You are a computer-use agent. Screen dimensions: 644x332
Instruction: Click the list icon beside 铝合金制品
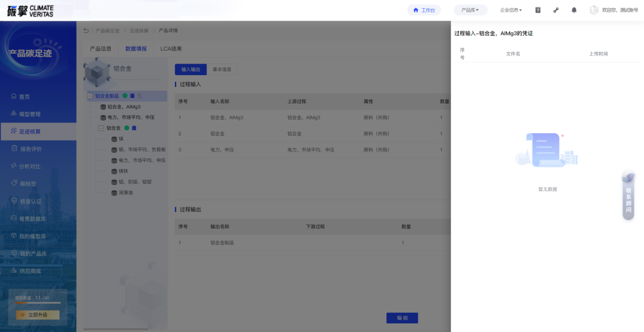(x=140, y=96)
